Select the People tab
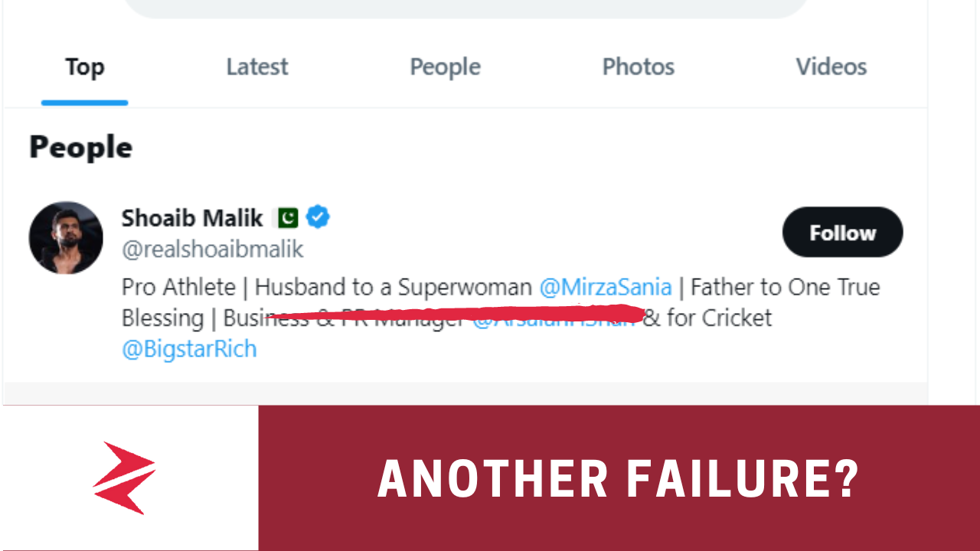 445,67
